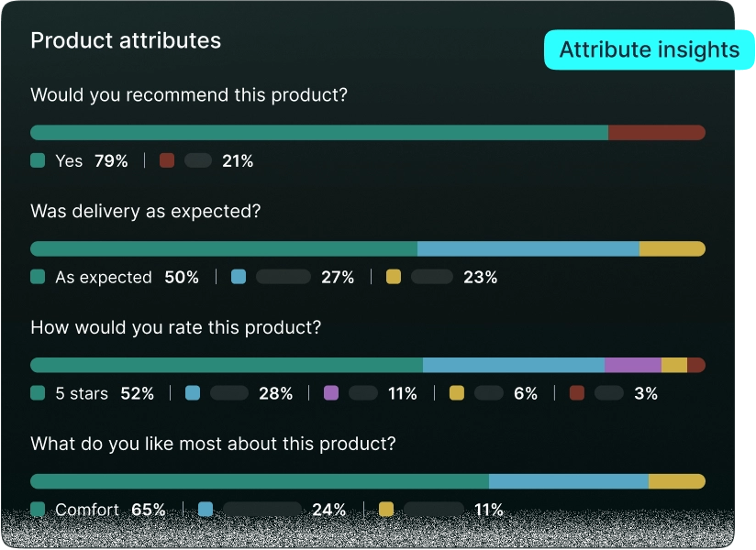Click the Product attributes heading
This screenshot has width=756, height=550.
[126, 40]
